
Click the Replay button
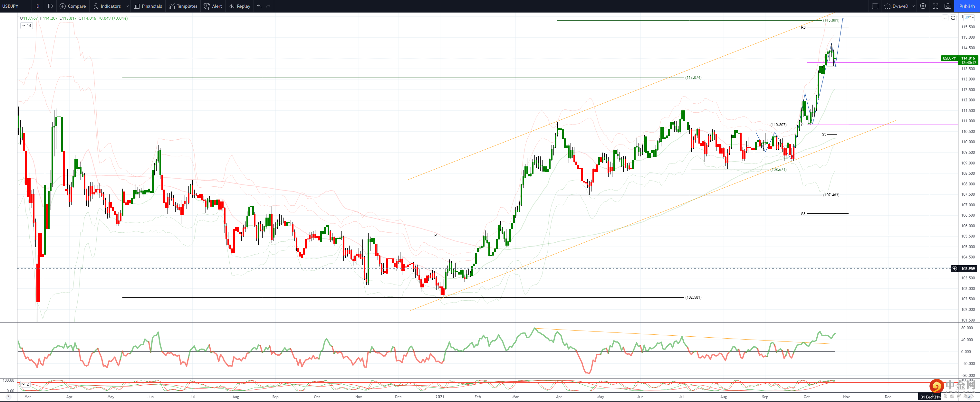tap(240, 6)
